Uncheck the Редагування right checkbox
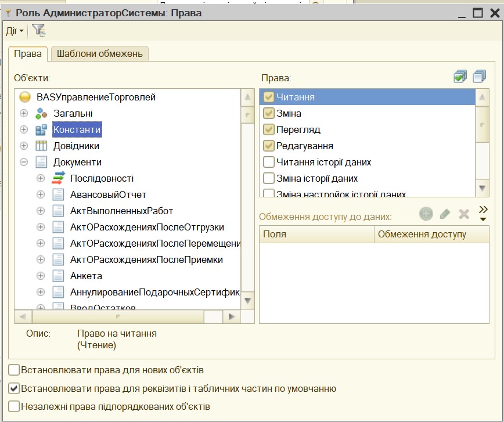504x422 pixels. click(x=268, y=146)
